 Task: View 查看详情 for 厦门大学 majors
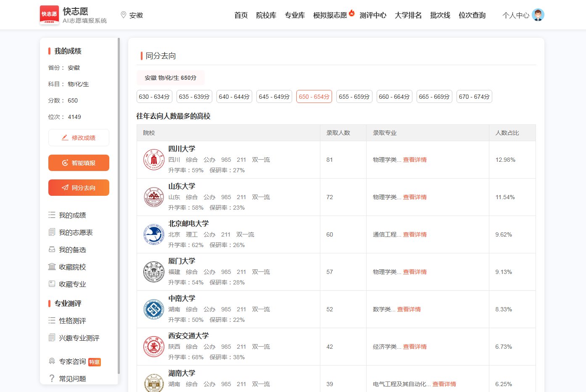pyautogui.click(x=415, y=272)
